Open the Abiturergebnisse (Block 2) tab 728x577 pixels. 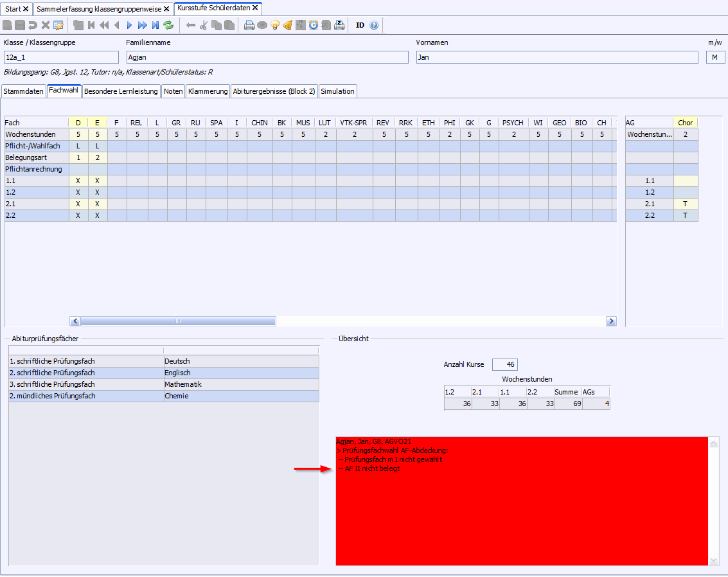274,91
